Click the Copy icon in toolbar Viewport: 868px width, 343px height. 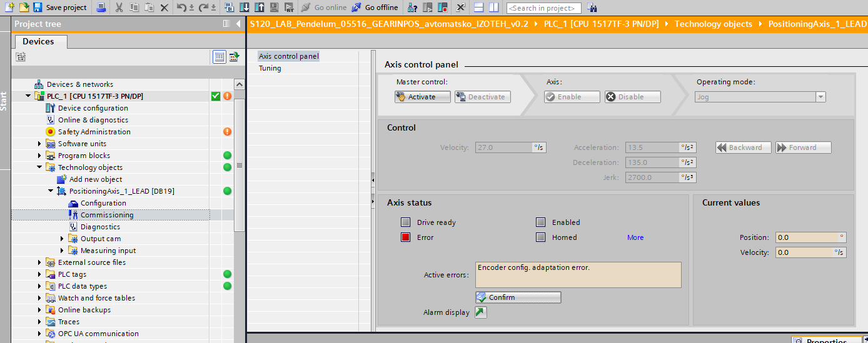[134, 7]
